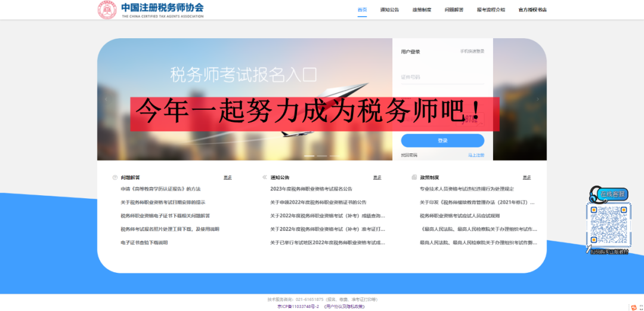This screenshot has width=644, height=311.
Task: Click the question mark icon beside 问题解答
Action: click(x=115, y=177)
